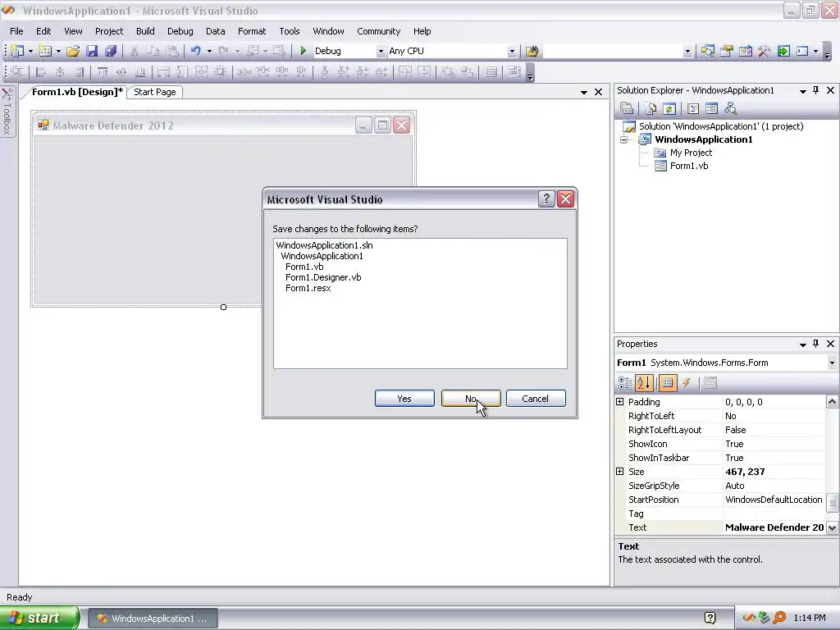Image resolution: width=840 pixels, height=630 pixels.
Task: Click the Find in Files icon
Action: click(532, 51)
